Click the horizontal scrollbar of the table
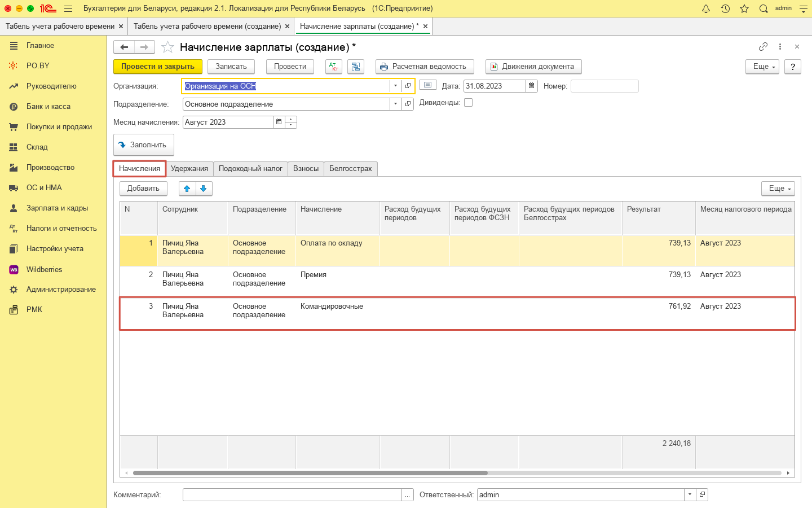Image resolution: width=812 pixels, height=508 pixels. 310,473
